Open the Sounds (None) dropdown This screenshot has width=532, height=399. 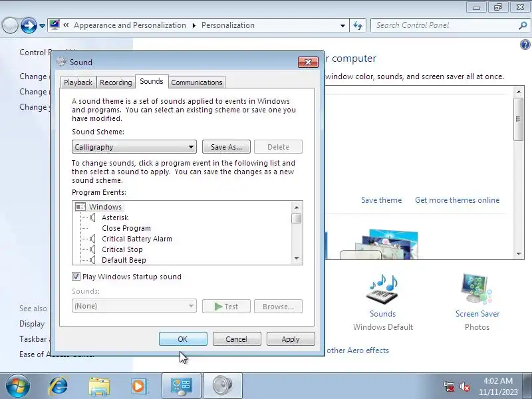[134, 306]
